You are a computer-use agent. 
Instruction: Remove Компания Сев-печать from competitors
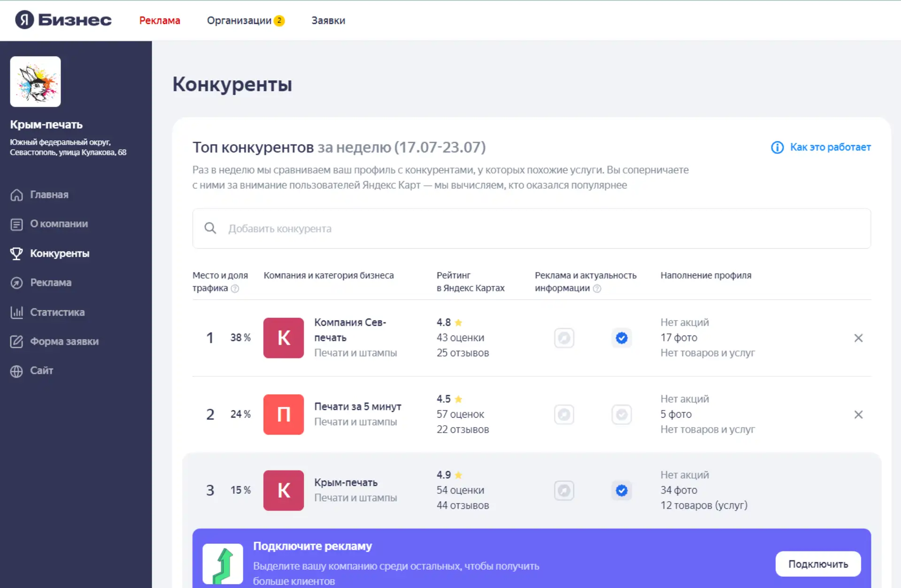[x=858, y=338]
